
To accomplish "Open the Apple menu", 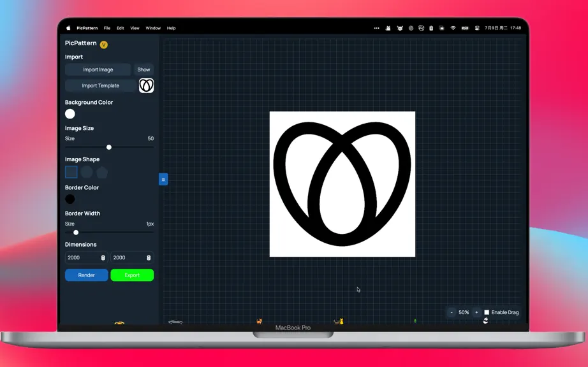I will pyautogui.click(x=68, y=28).
